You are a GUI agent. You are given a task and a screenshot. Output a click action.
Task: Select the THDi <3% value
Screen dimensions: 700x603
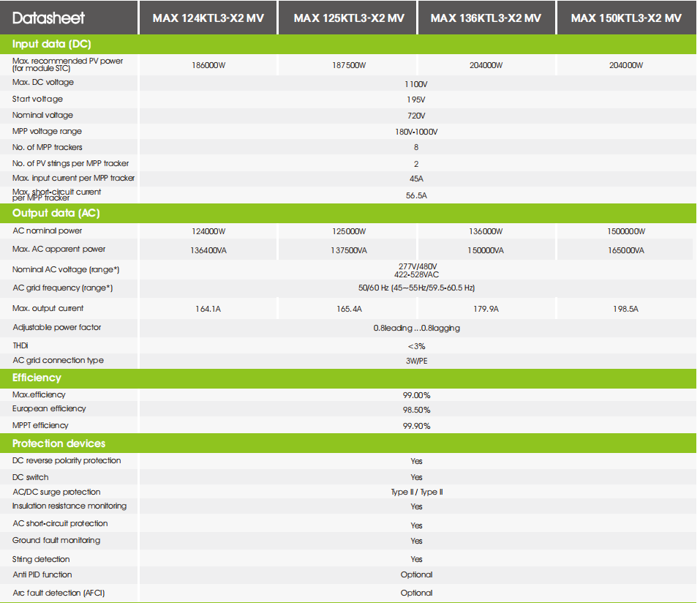416,347
